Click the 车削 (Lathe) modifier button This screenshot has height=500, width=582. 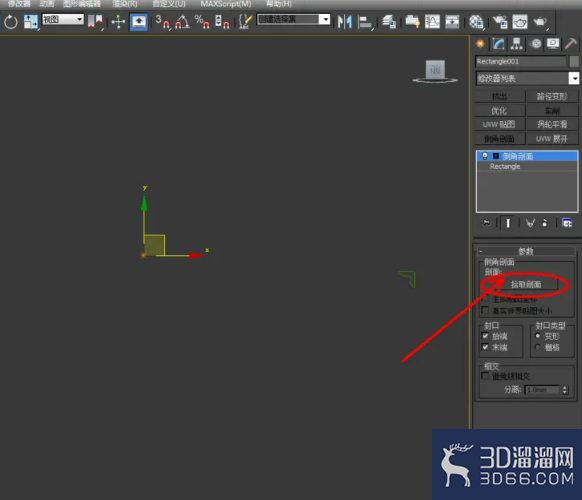[x=552, y=111]
